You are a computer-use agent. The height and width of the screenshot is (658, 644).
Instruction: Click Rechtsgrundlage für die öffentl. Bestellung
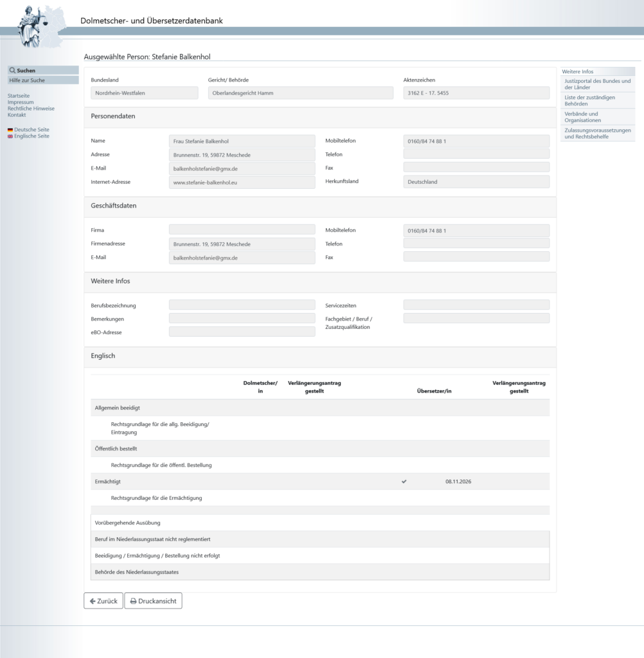(x=161, y=465)
